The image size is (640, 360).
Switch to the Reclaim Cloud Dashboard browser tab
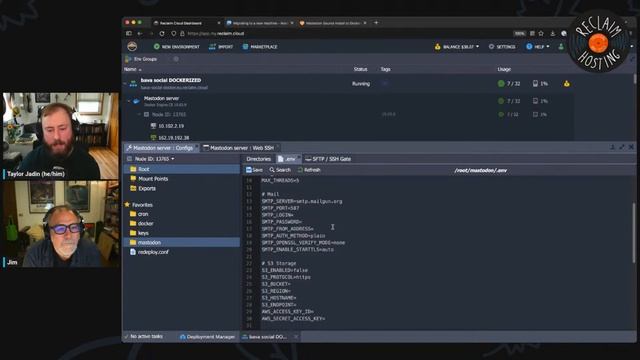click(x=187, y=23)
